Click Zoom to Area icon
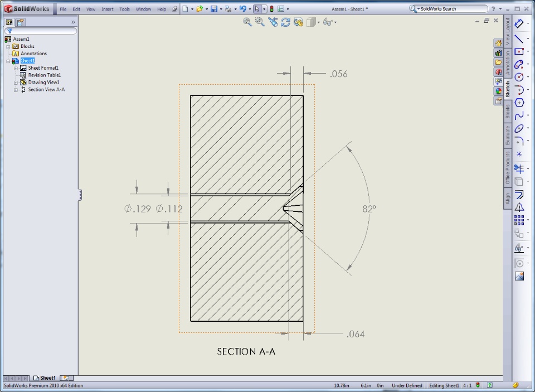The image size is (535, 392). 260,22
